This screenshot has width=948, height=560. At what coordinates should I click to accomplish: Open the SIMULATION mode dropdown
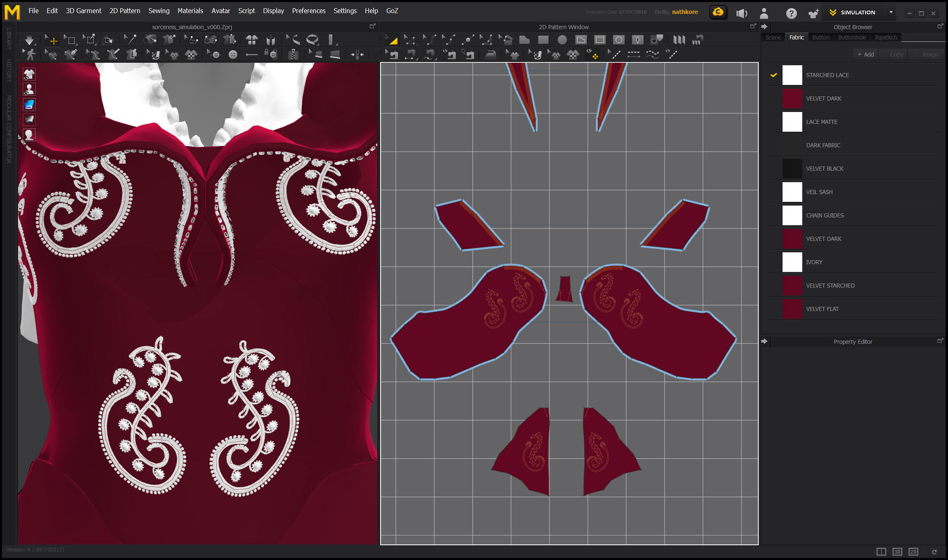click(x=891, y=12)
